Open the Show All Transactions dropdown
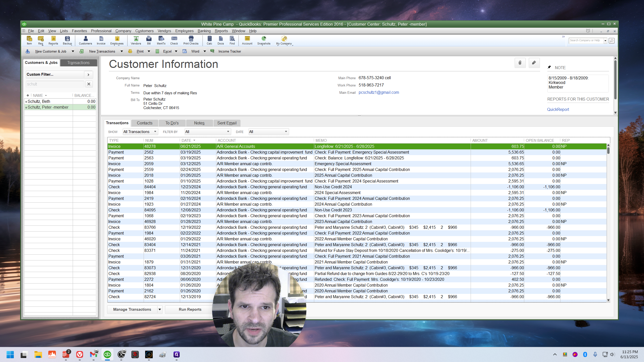 [x=140, y=132]
